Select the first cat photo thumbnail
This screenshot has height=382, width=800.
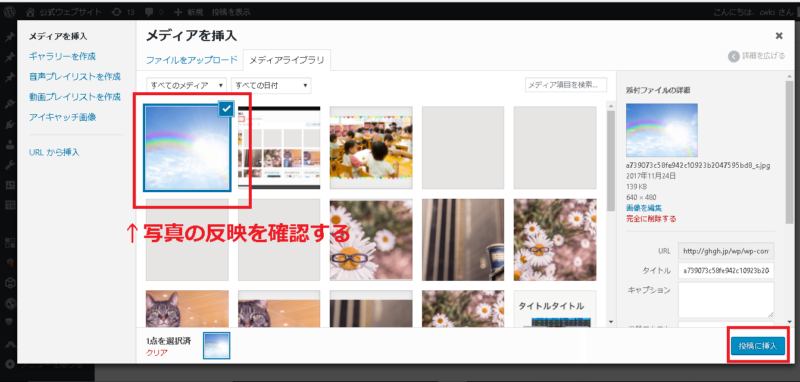click(x=187, y=309)
